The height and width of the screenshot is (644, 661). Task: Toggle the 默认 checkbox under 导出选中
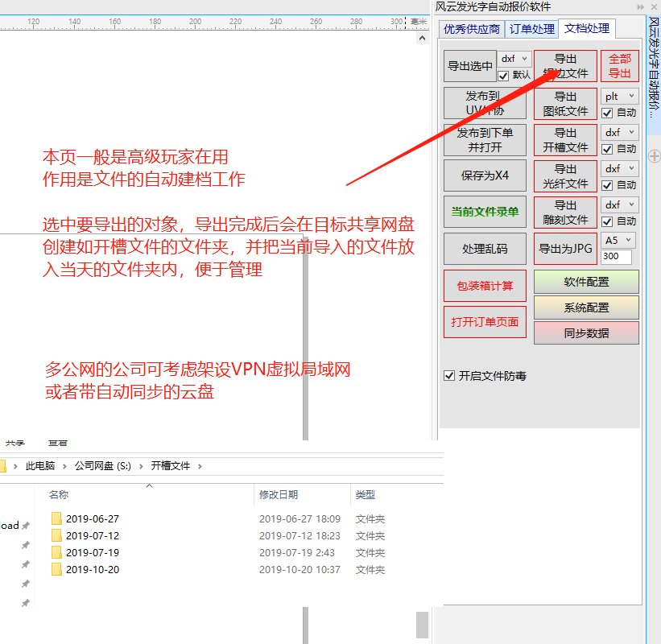point(502,74)
